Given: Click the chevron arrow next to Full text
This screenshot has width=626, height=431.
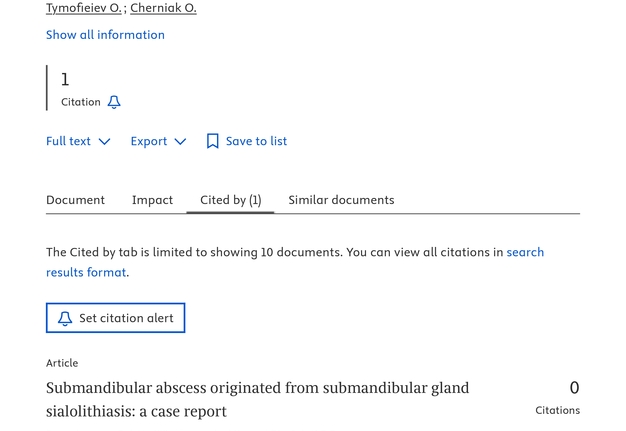Looking at the screenshot, I should 104,142.
